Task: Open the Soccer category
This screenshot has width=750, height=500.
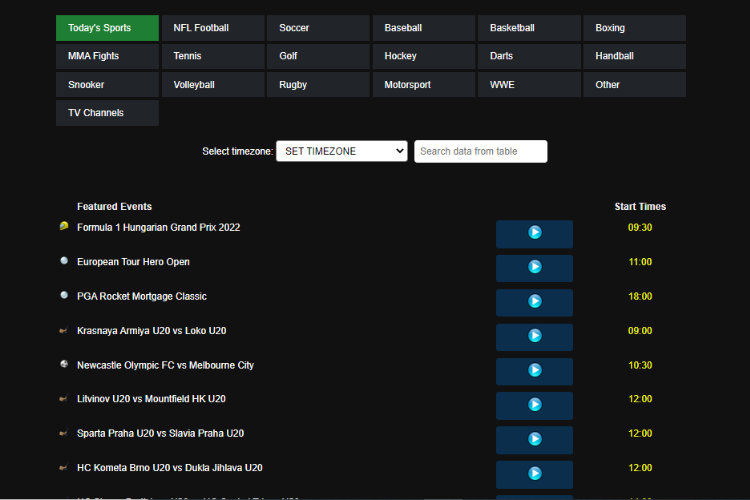Action: (x=318, y=28)
